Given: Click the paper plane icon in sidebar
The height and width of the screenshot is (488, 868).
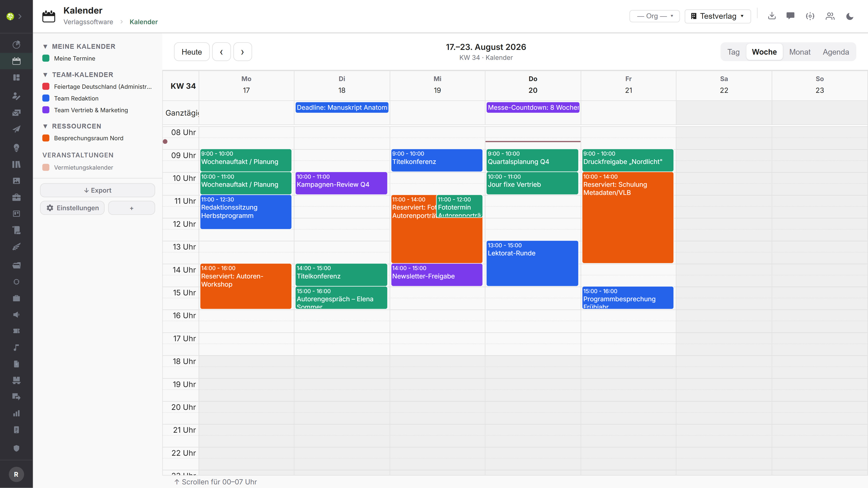Looking at the screenshot, I should (16, 129).
